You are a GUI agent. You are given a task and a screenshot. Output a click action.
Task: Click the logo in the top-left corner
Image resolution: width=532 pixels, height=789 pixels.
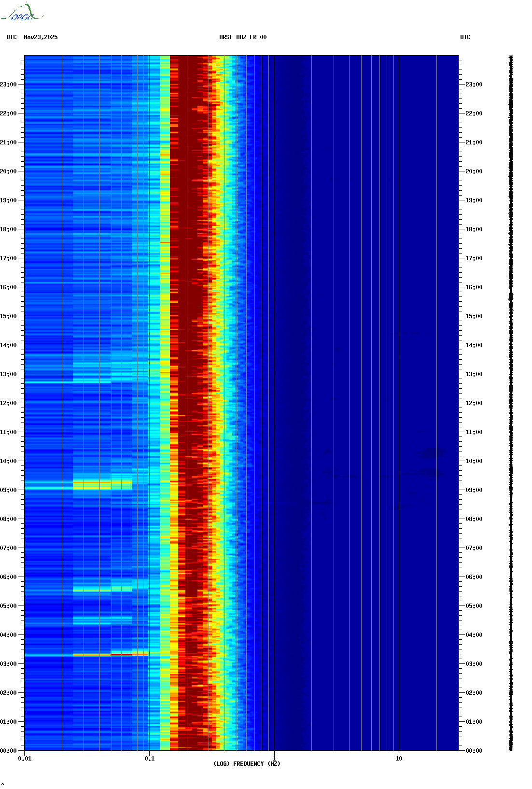[x=22, y=13]
